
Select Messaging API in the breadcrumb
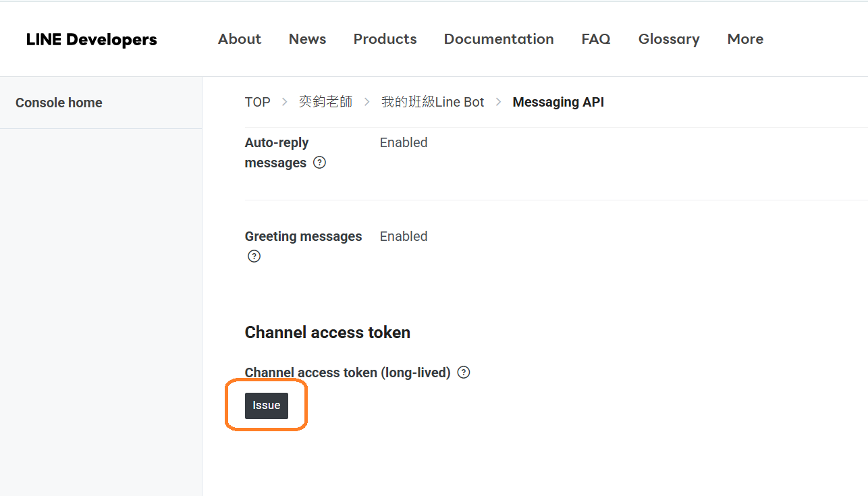[x=558, y=102]
